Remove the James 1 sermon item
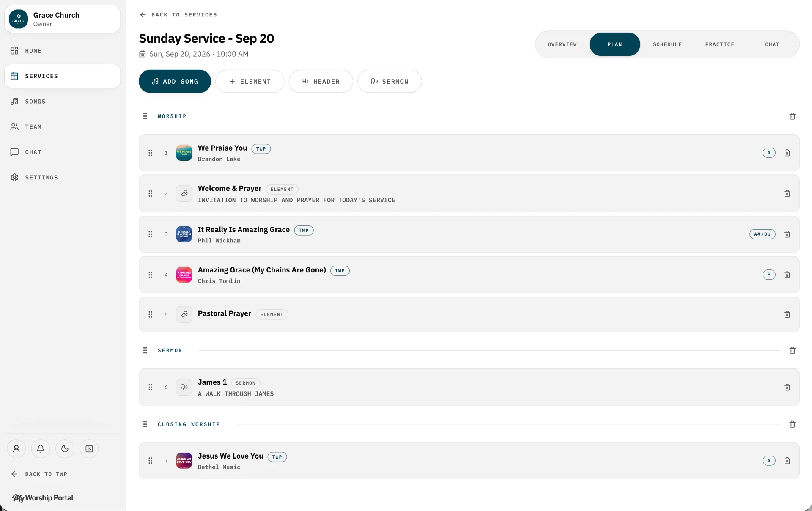Image resolution: width=812 pixels, height=511 pixels. tap(787, 387)
